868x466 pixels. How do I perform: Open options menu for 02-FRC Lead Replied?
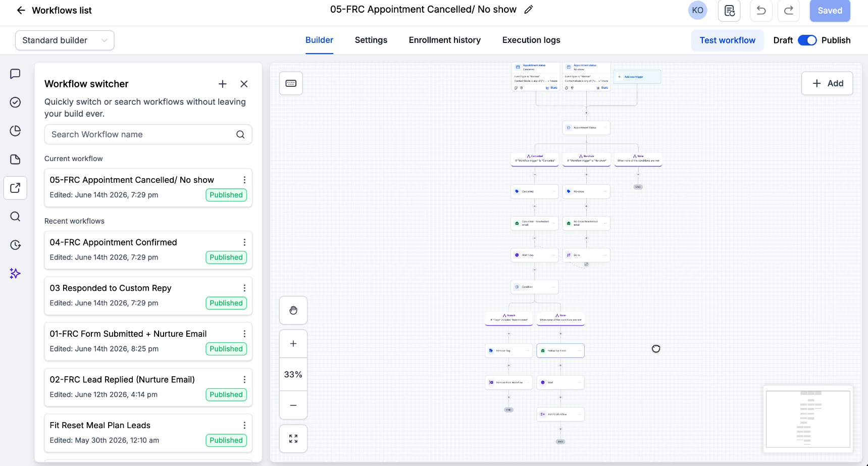pos(244,380)
